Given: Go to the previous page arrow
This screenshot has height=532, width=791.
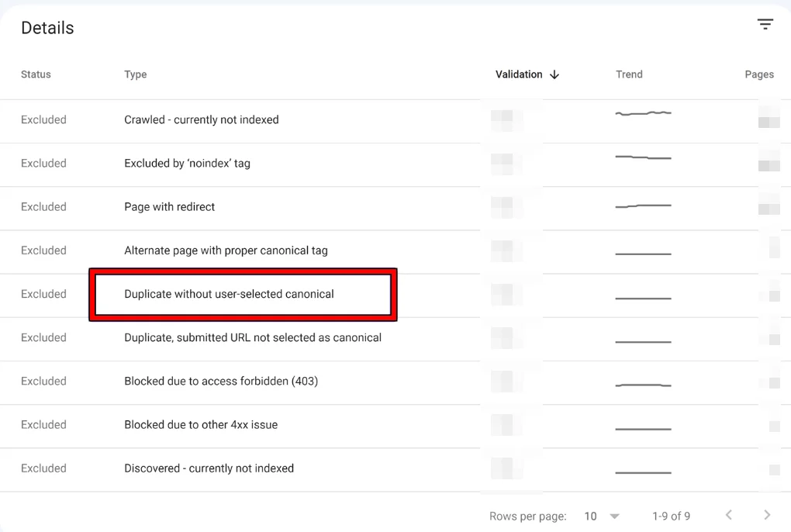Looking at the screenshot, I should [x=728, y=515].
